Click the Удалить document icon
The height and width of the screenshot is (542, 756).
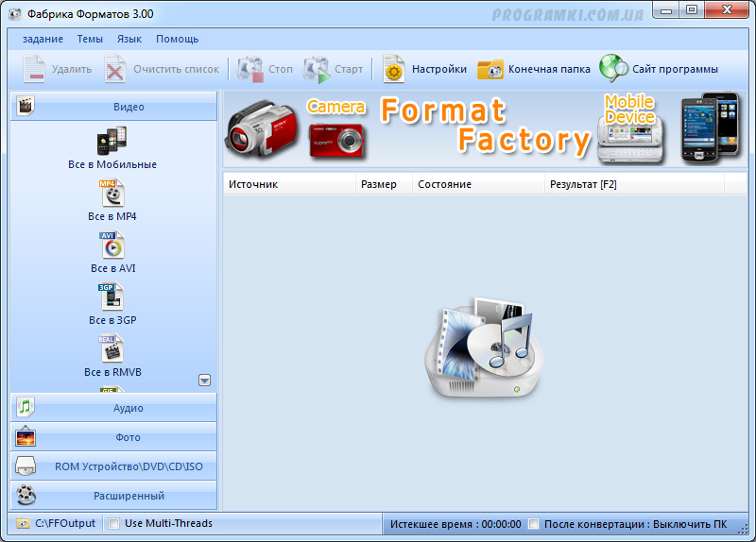coord(34,69)
